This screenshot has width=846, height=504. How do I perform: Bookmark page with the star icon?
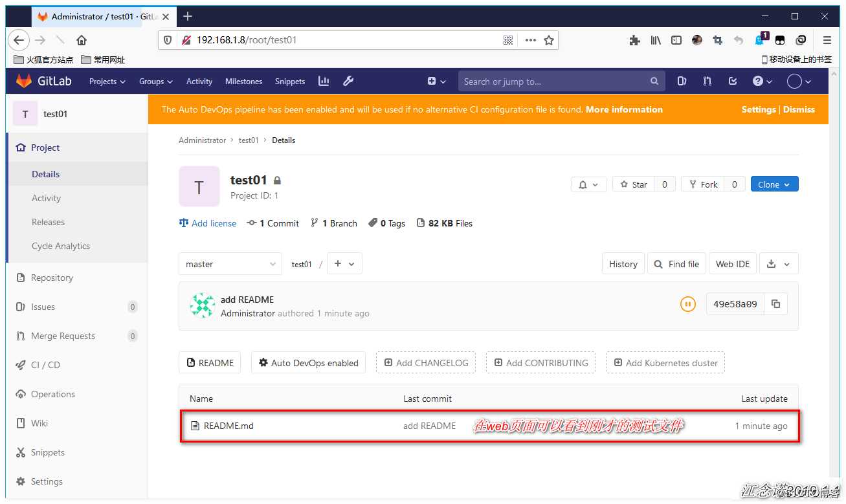point(549,40)
